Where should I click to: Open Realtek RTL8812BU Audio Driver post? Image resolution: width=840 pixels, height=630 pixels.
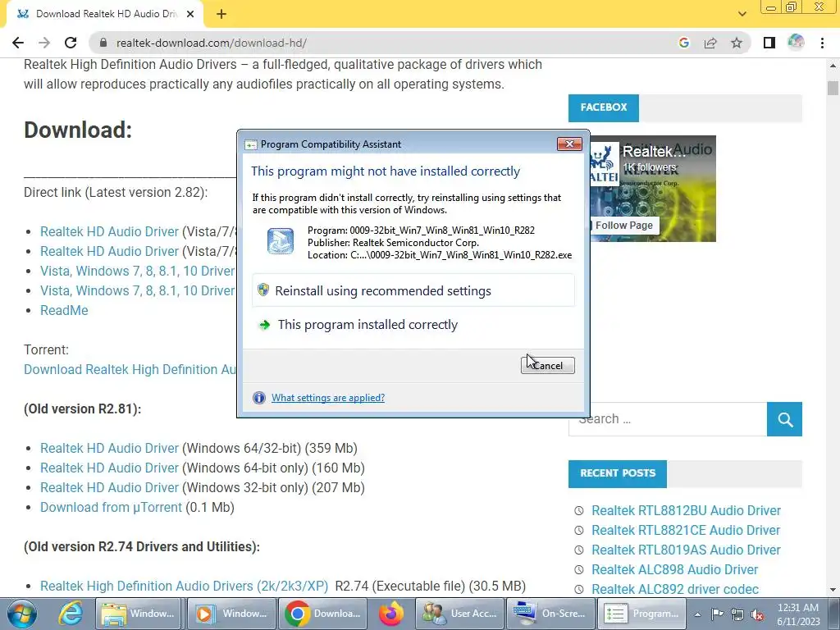click(x=686, y=510)
